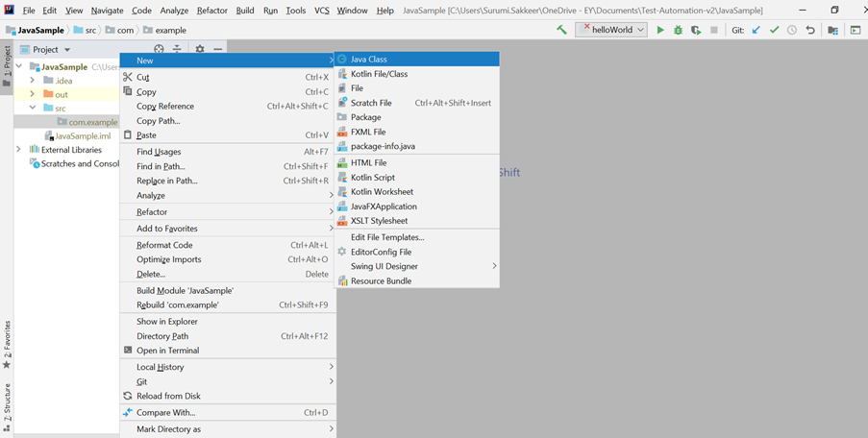Screen dimensions: 868x438
Task: Select HTML File in New submenu
Action: point(417,162)
